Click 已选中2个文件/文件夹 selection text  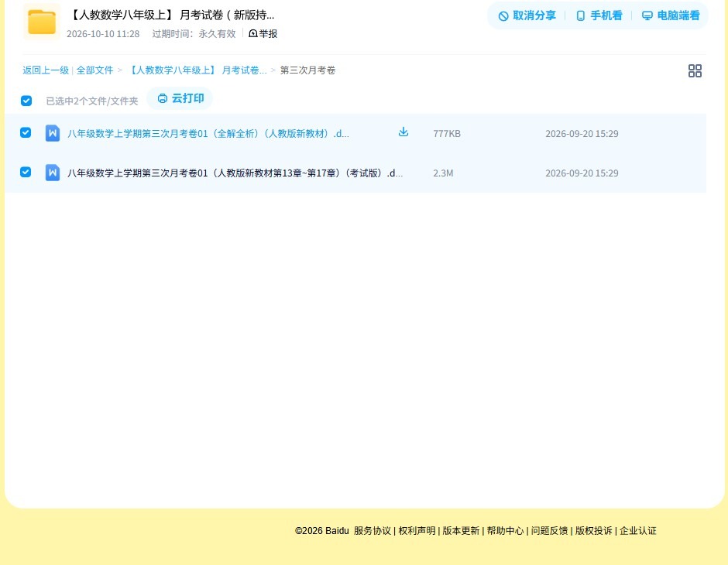(92, 101)
